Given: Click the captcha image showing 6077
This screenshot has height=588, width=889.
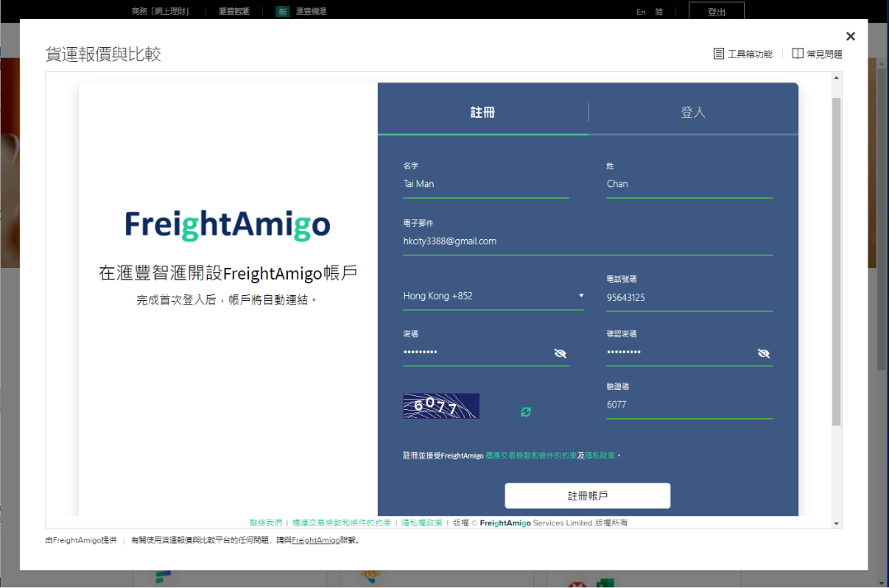Looking at the screenshot, I should click(x=441, y=406).
